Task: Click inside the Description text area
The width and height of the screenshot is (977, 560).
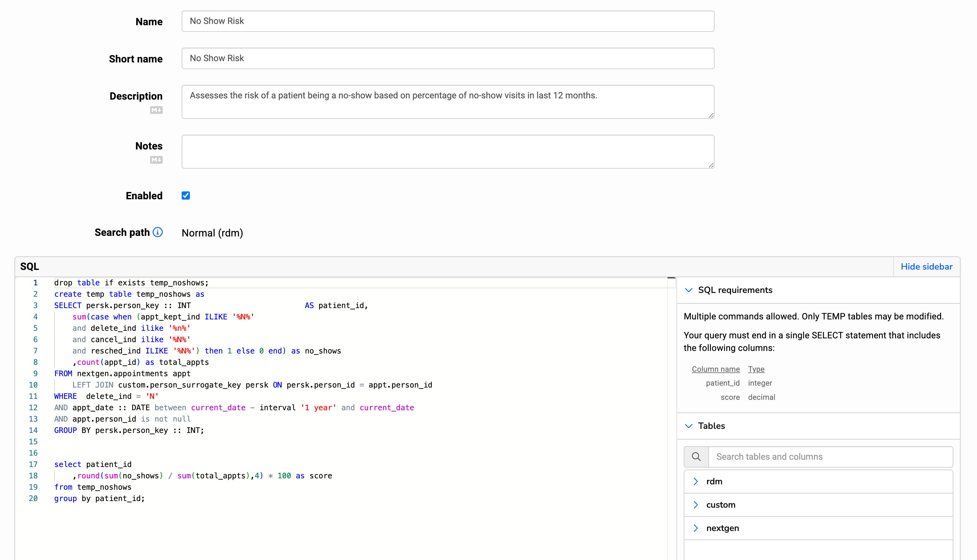Action: point(448,102)
